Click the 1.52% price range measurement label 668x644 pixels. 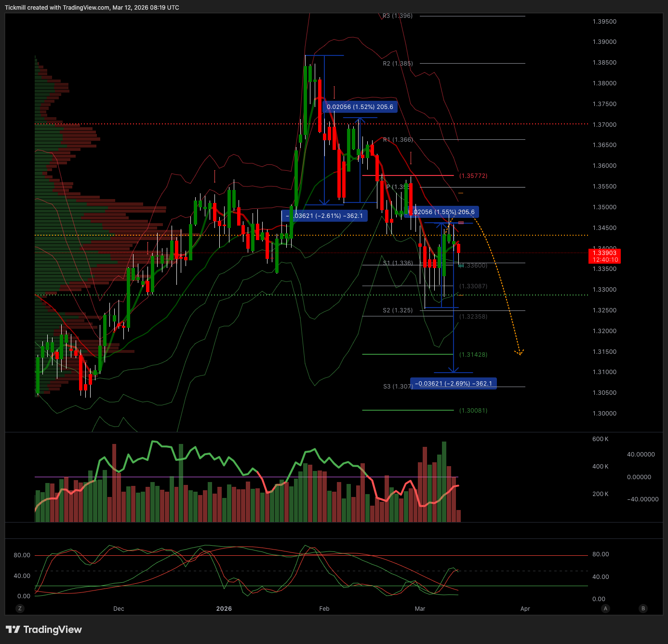coord(360,107)
